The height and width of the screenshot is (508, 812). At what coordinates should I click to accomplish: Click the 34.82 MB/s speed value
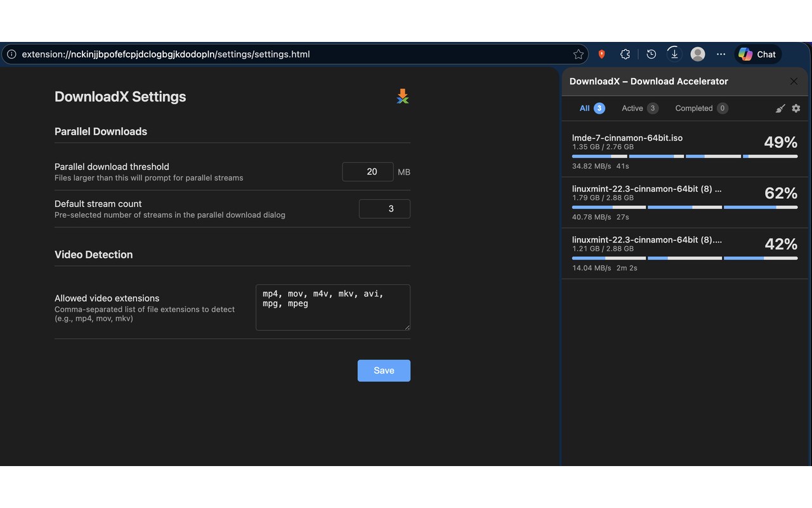tap(592, 166)
